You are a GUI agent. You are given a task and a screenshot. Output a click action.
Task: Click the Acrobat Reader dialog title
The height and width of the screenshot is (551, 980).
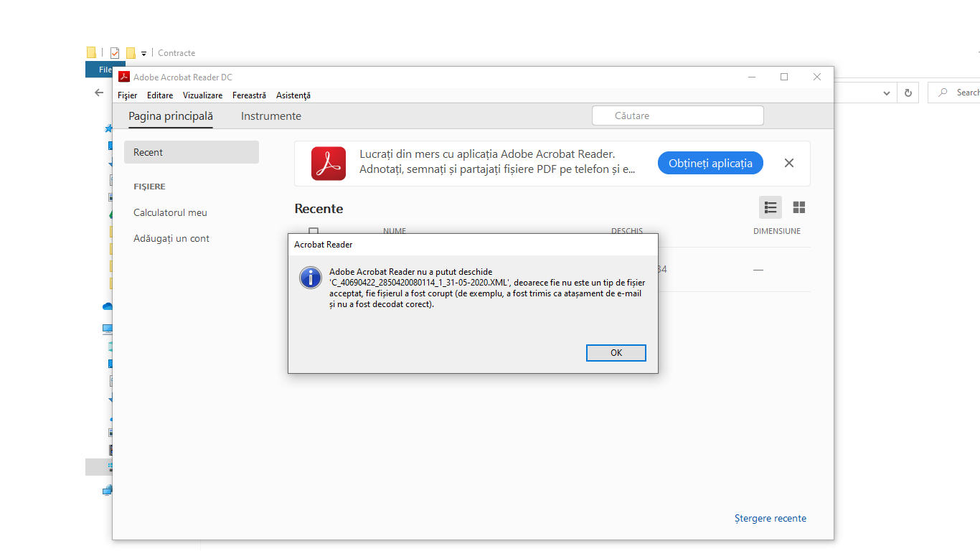[x=323, y=245]
